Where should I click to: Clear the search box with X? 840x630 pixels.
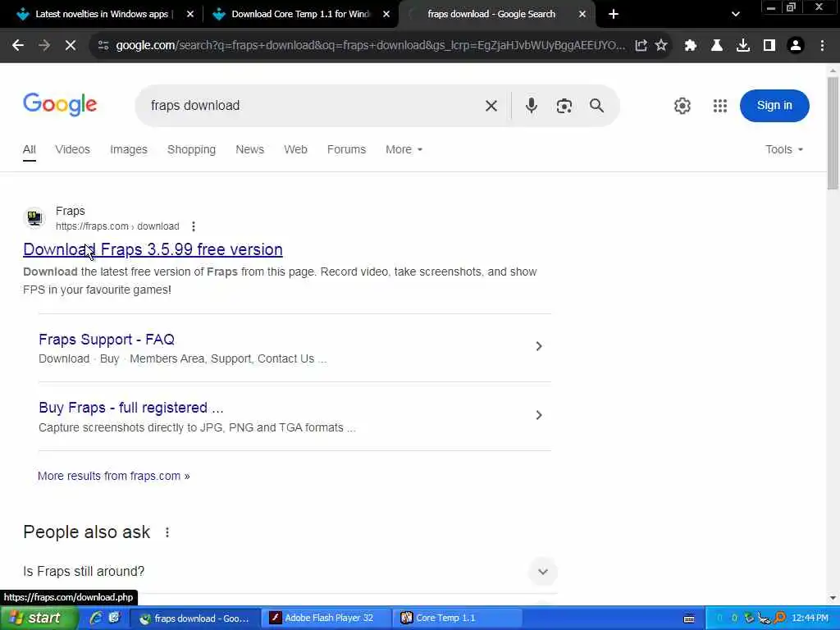coord(491,106)
